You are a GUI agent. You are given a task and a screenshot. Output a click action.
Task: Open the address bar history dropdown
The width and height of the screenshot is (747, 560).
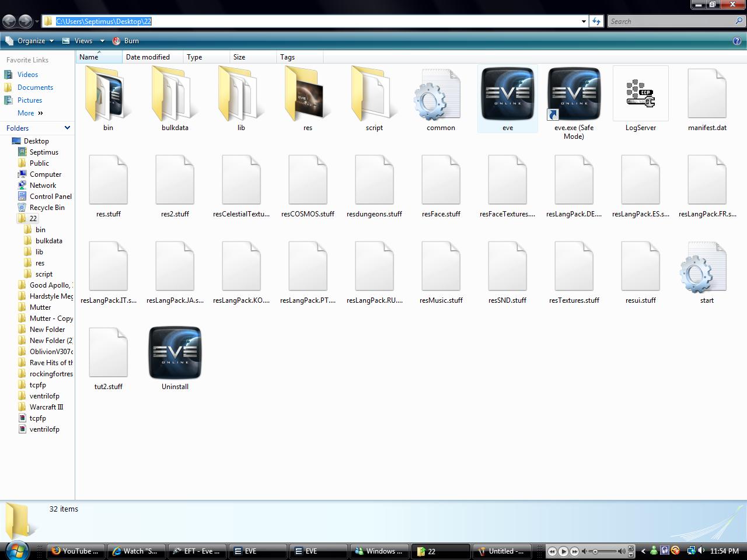[584, 22]
